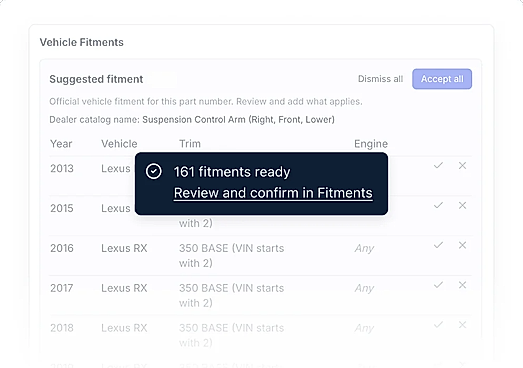
Task: Dismiss the 2017 Lexus RX fitment
Action: [462, 285]
